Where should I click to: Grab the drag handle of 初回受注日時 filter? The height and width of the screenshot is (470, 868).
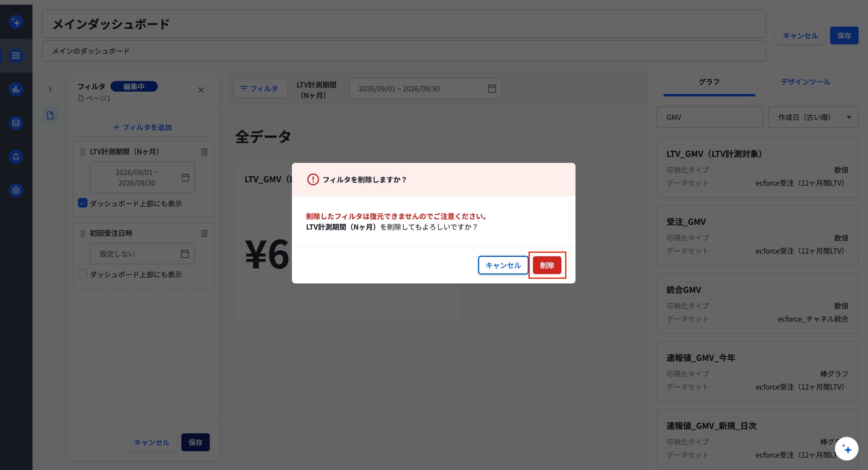82,233
